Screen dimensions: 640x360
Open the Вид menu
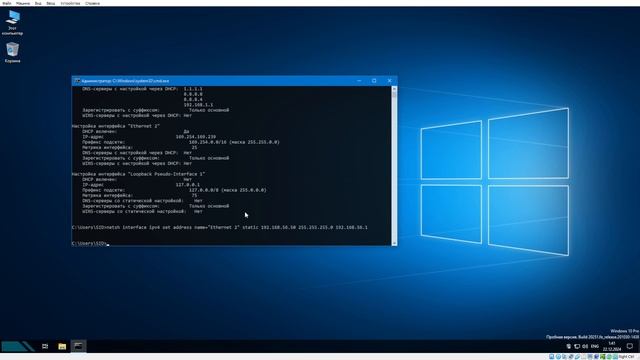(38, 3)
